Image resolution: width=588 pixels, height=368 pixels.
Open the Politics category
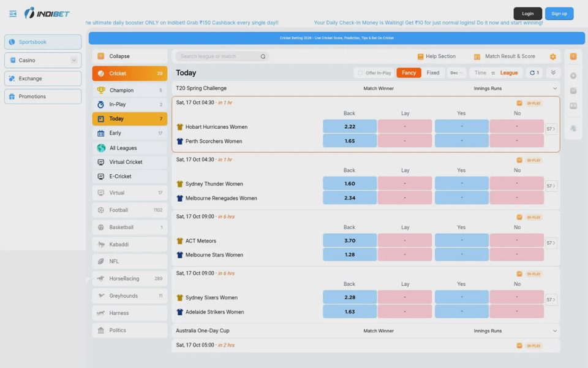point(130,331)
